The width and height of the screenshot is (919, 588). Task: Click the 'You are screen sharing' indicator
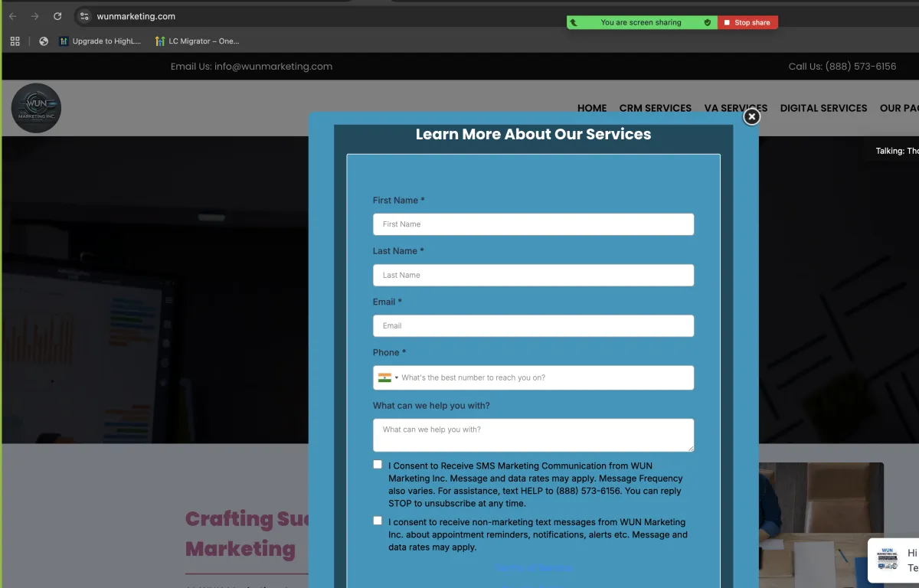click(641, 23)
